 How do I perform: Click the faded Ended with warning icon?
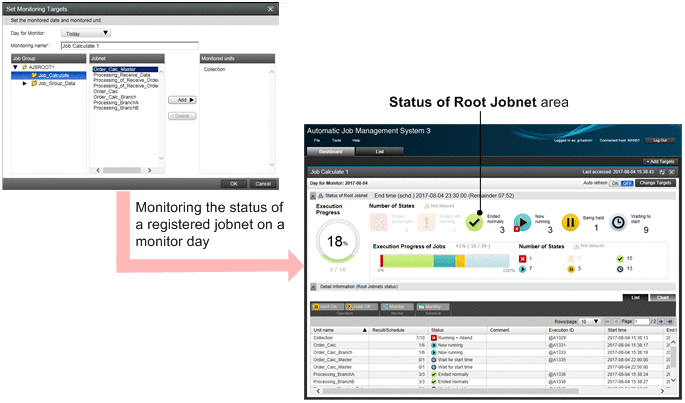(x=426, y=222)
